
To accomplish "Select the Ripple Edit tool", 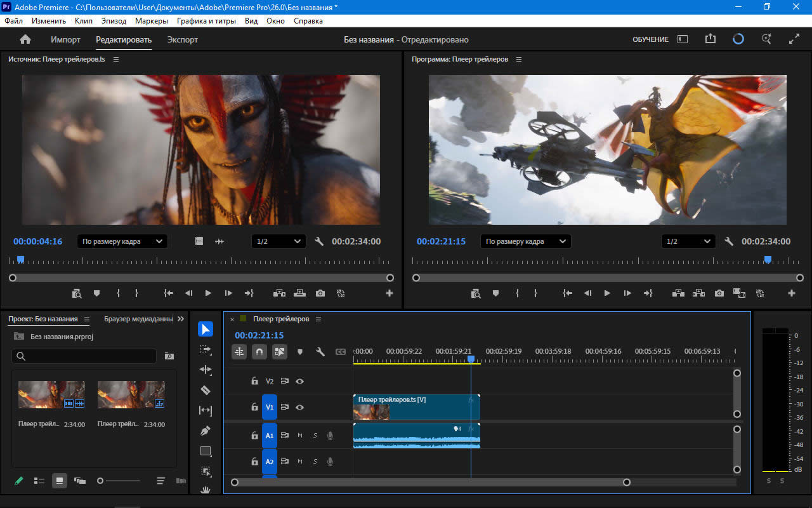I will pyautogui.click(x=206, y=370).
